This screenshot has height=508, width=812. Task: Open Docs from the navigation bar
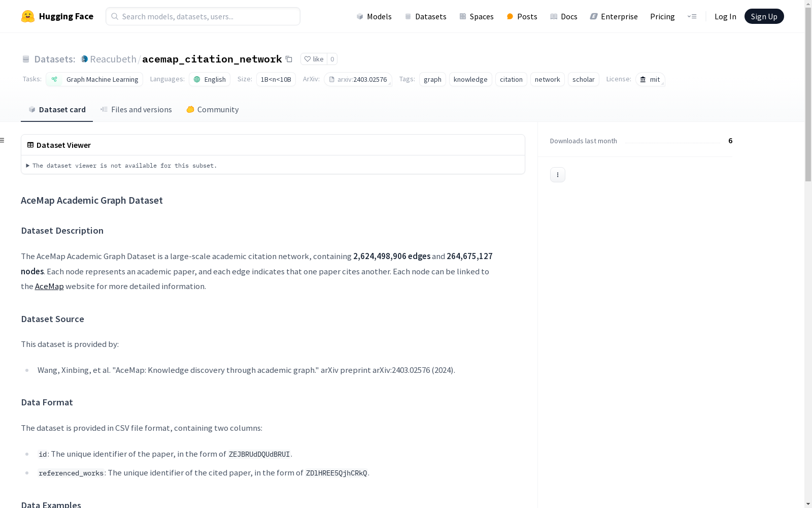point(563,16)
